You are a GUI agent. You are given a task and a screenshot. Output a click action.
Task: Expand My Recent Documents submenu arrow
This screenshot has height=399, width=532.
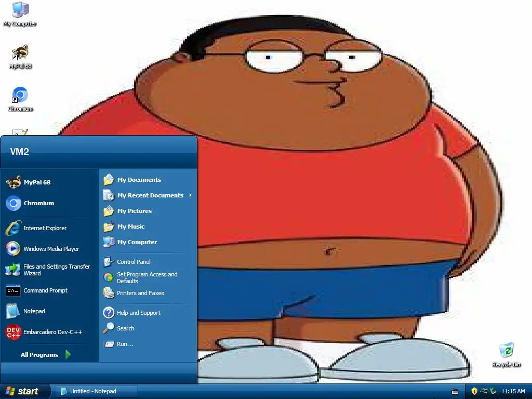191,195
